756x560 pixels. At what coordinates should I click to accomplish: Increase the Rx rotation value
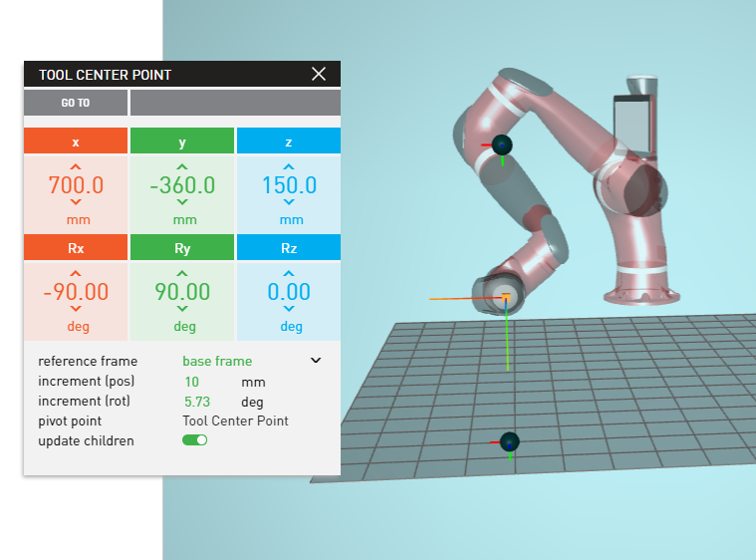pyautogui.click(x=76, y=273)
